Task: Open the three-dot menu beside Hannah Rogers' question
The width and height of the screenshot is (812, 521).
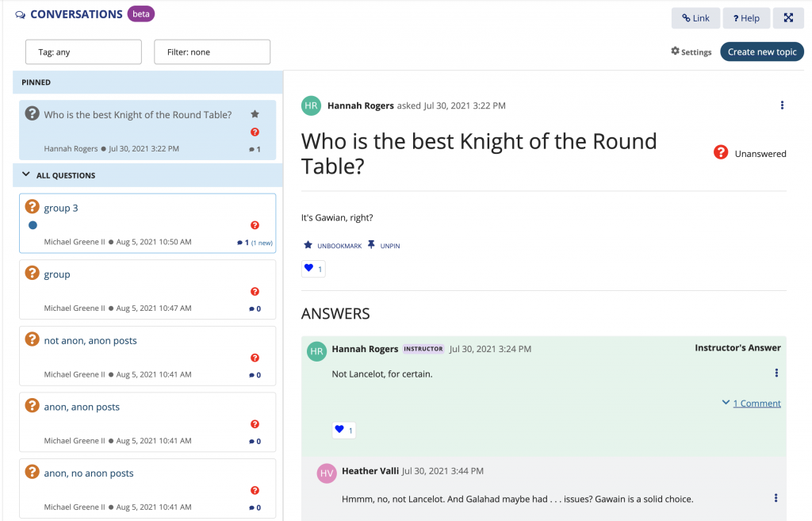Action: [783, 105]
